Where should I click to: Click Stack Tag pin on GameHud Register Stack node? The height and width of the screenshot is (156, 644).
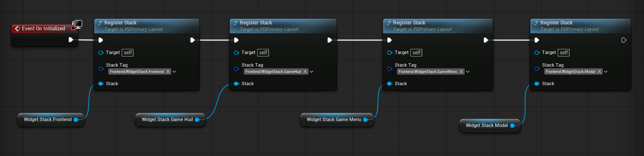tap(236, 68)
